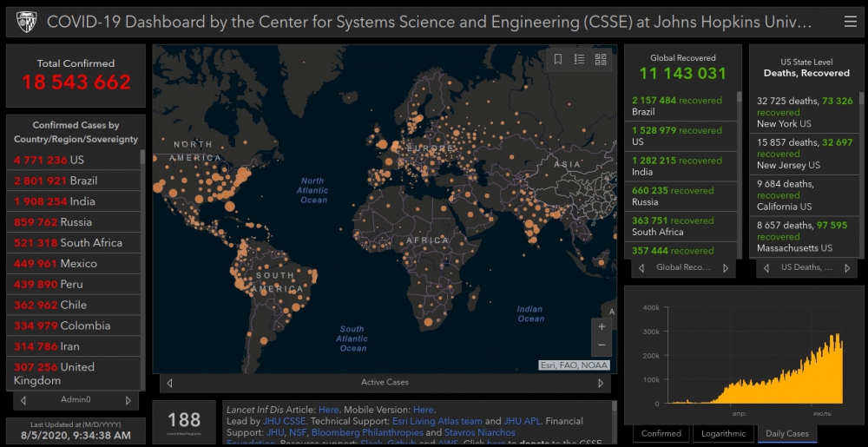Screen dimensions: 868x447
Task: Switch chart to Confirmed tab
Action: (x=661, y=433)
